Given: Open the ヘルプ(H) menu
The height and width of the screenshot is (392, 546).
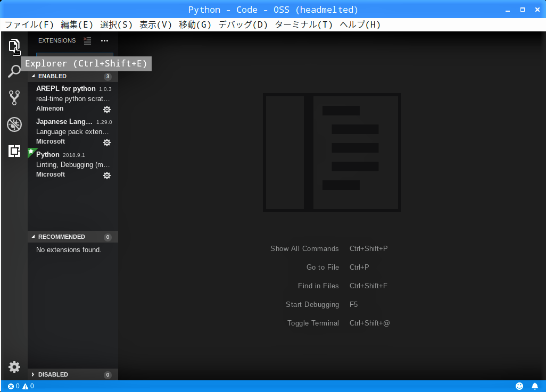Looking at the screenshot, I should pyautogui.click(x=360, y=24).
